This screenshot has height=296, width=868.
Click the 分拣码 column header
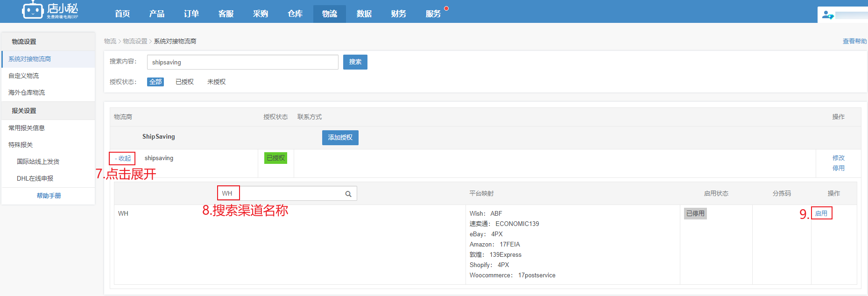pyautogui.click(x=782, y=194)
